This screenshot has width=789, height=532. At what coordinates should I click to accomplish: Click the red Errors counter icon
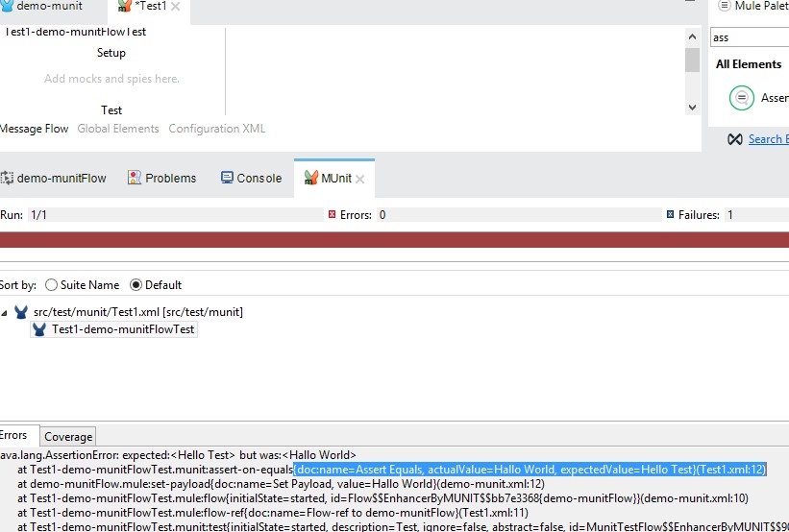(x=332, y=215)
